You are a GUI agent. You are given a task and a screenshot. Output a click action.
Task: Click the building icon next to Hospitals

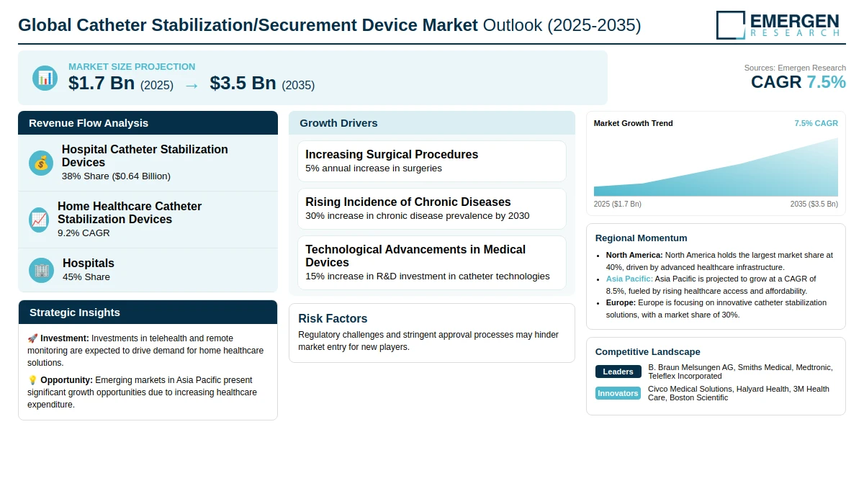(41, 270)
